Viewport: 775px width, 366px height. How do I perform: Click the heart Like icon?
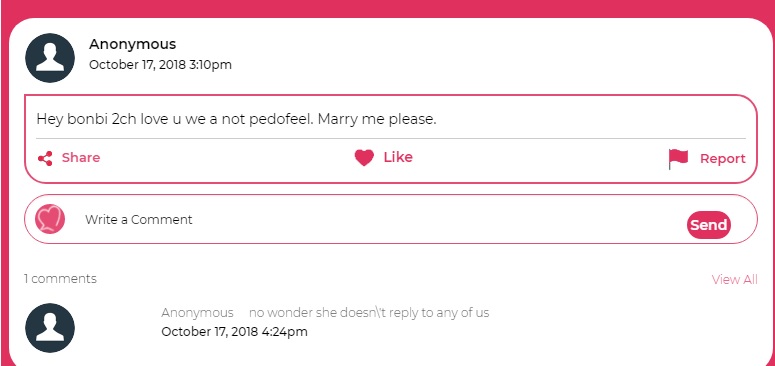point(364,158)
